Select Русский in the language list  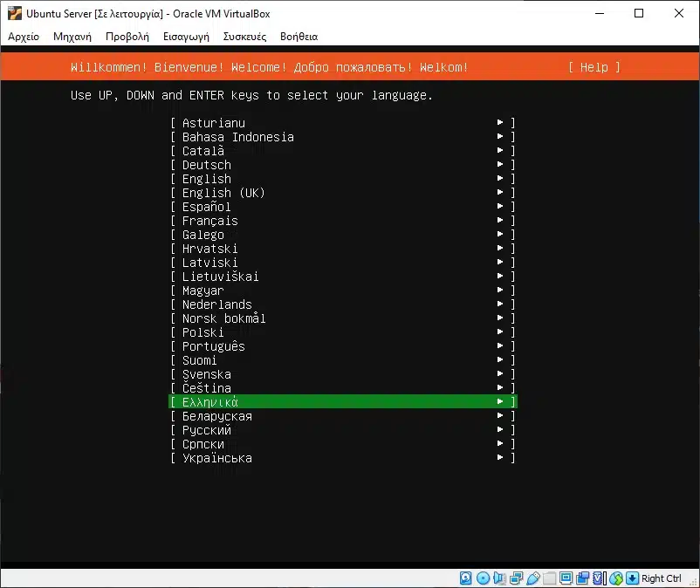tap(343, 430)
